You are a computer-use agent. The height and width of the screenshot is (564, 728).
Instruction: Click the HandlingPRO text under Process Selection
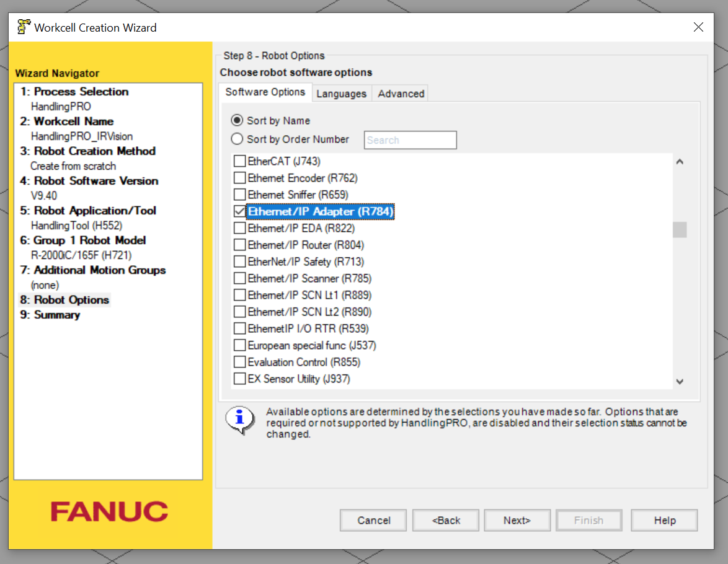[61, 107]
